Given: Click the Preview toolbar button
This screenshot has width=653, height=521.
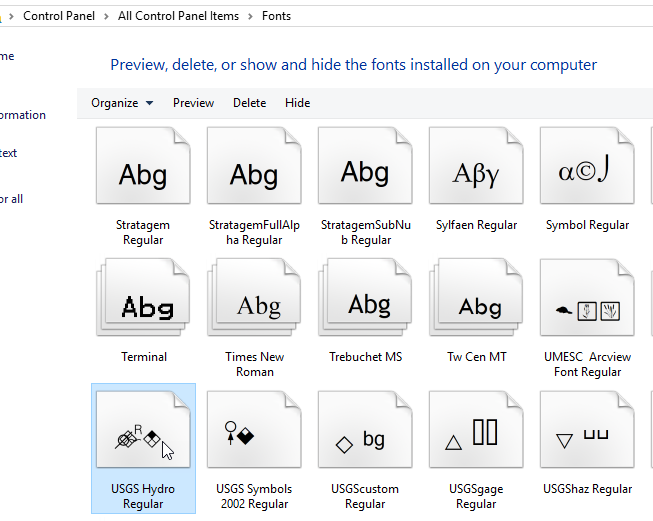Looking at the screenshot, I should point(193,103).
